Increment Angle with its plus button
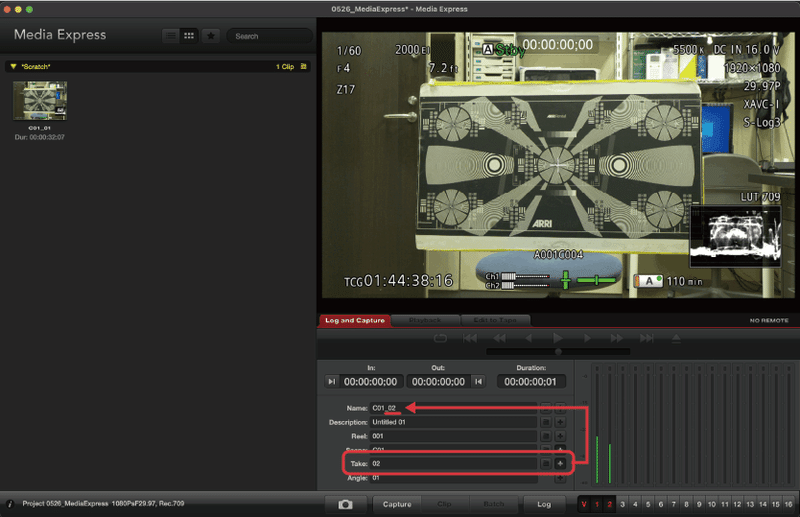 pyautogui.click(x=560, y=478)
